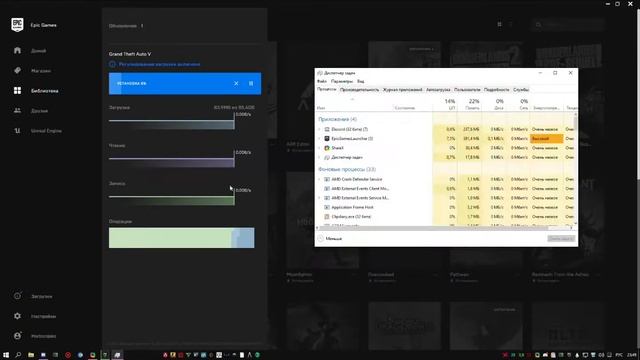Switch to the Журнал приложений tab
640x360 pixels.
(x=402, y=90)
